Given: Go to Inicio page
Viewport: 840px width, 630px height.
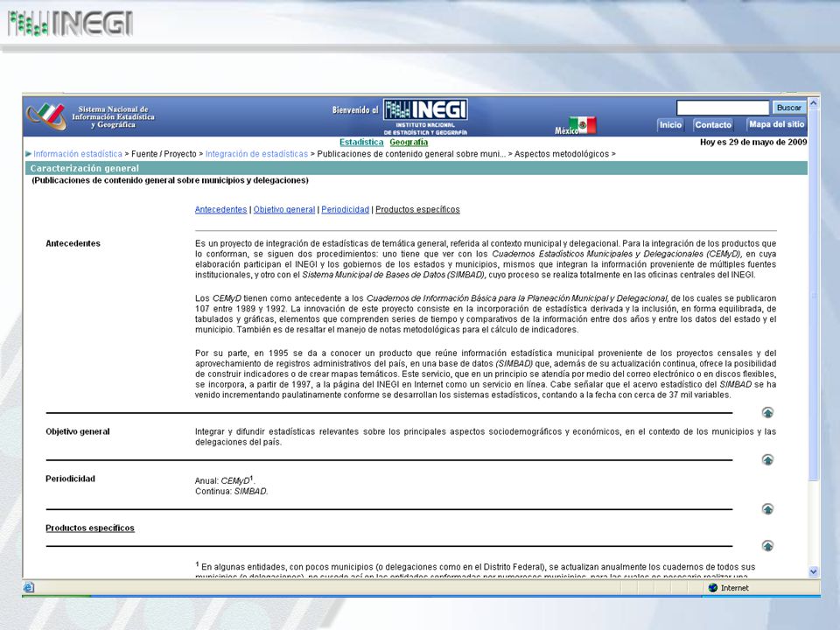Looking at the screenshot, I should coord(670,125).
